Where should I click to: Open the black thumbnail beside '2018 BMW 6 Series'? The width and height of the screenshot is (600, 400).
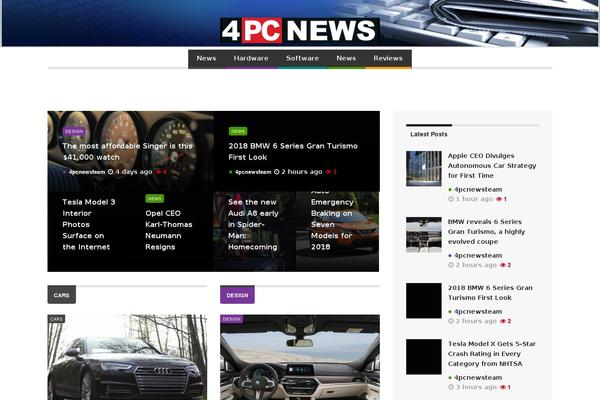[424, 301]
